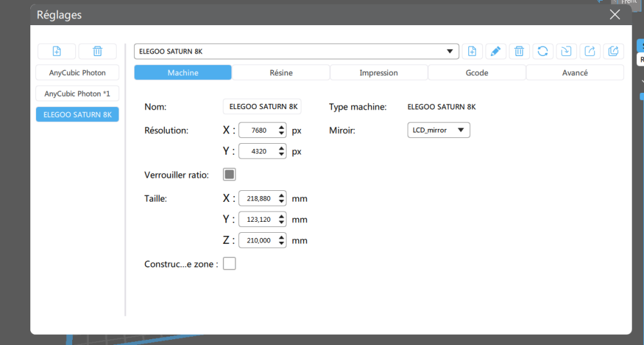Close the Réglages dialog
This screenshot has height=345, width=644.
coord(615,15)
